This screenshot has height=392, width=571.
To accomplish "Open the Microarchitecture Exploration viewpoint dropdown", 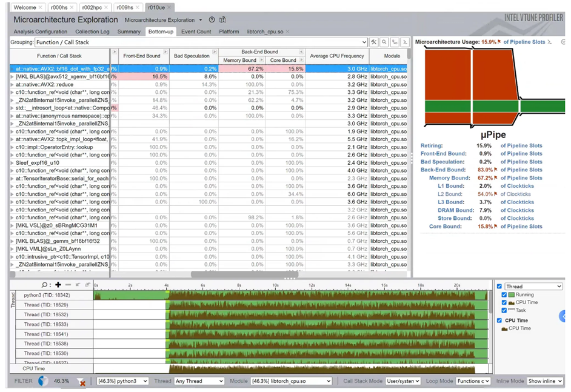I will (x=200, y=20).
